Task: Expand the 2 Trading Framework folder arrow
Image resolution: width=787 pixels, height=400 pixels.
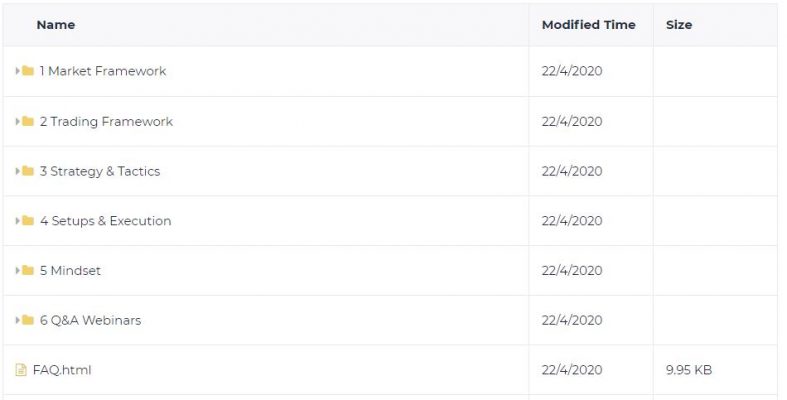Action: click(18, 121)
